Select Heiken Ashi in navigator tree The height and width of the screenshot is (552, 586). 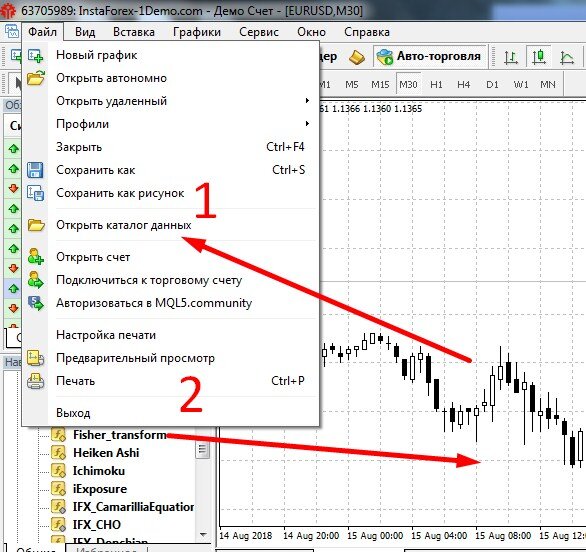pos(106,453)
